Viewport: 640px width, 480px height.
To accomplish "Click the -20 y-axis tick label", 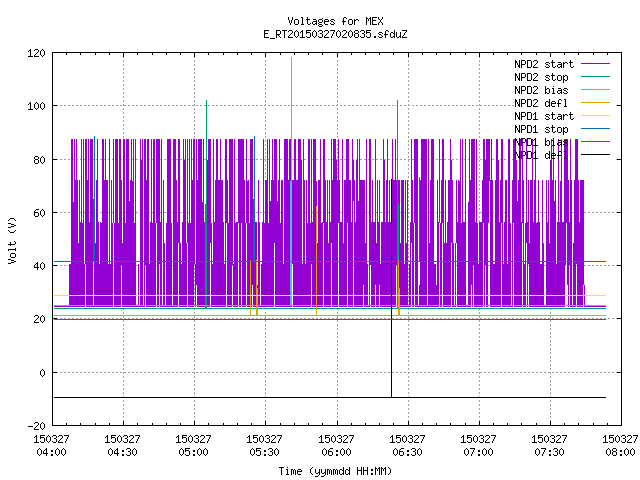I will [36, 426].
